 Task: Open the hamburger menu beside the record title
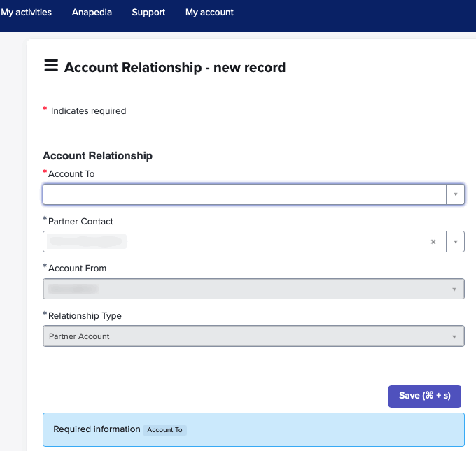point(50,66)
